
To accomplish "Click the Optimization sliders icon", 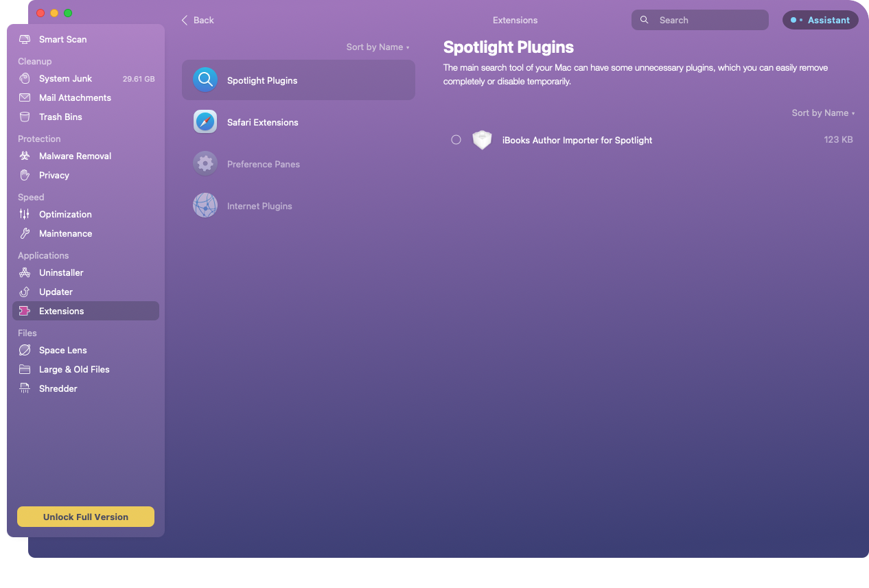I will point(25,214).
